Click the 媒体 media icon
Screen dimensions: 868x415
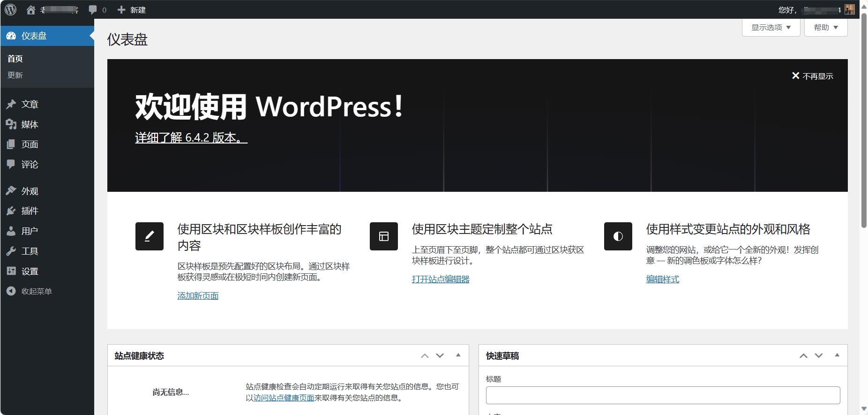pos(11,124)
